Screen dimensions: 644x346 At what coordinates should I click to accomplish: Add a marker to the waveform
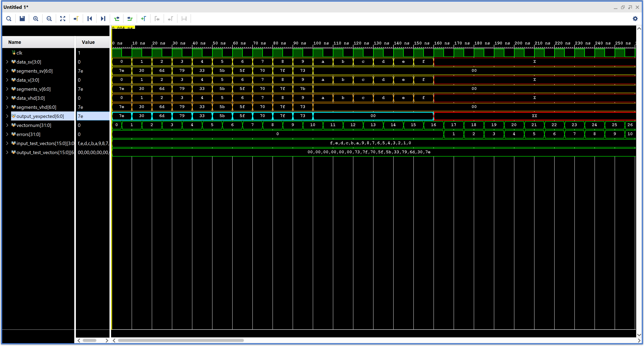143,19
